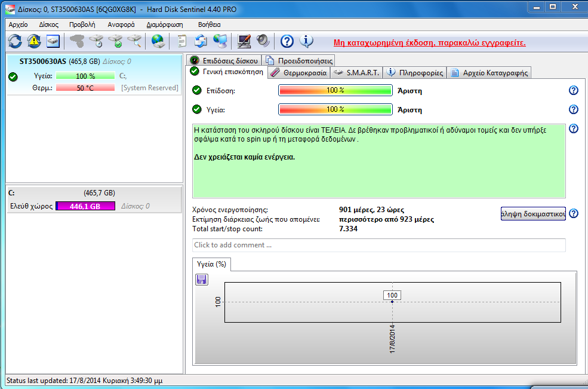Click the blue Refresh arrows toolbar icon
Screen dimensions: 588x389
click(15, 41)
